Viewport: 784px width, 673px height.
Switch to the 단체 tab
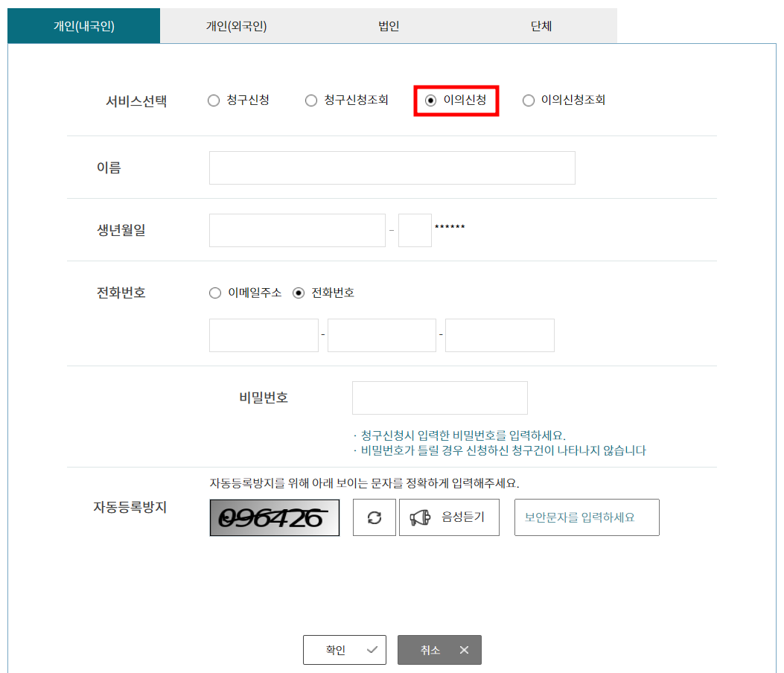tap(541, 25)
